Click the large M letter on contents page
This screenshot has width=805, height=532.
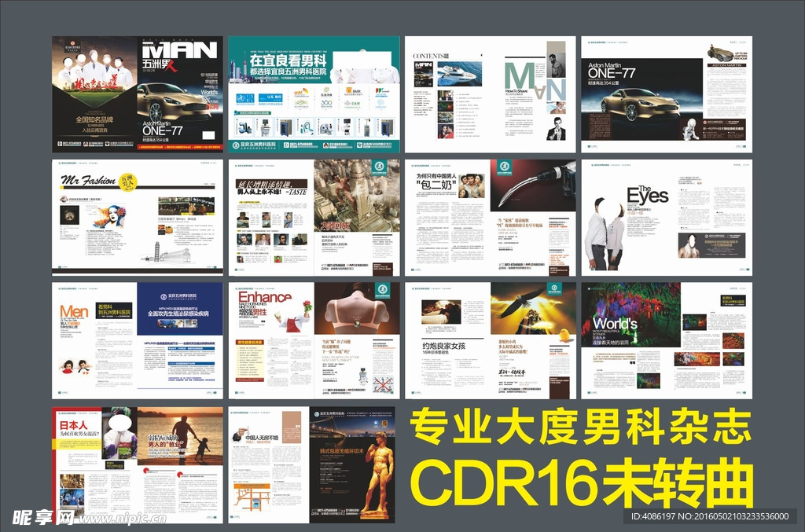(x=520, y=75)
